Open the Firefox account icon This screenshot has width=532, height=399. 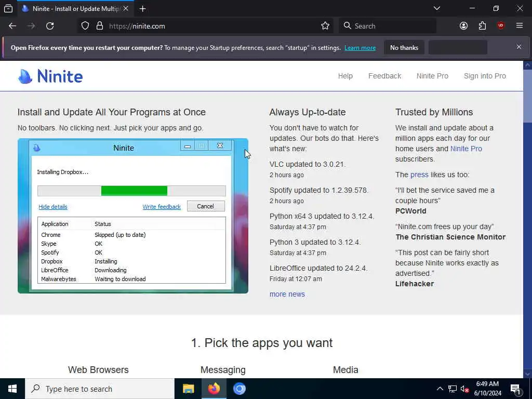[463, 26]
